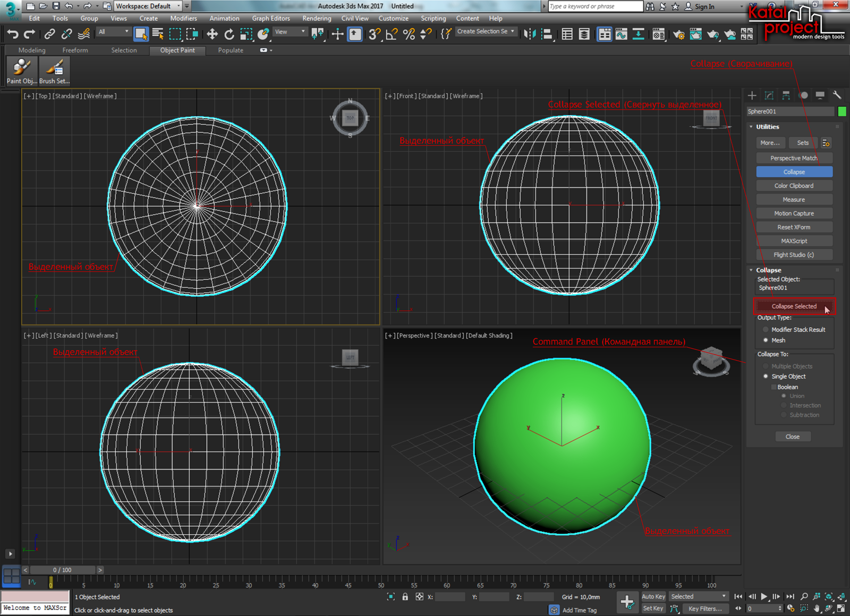
Task: Select the Unlink Selection tool
Action: tap(66, 34)
